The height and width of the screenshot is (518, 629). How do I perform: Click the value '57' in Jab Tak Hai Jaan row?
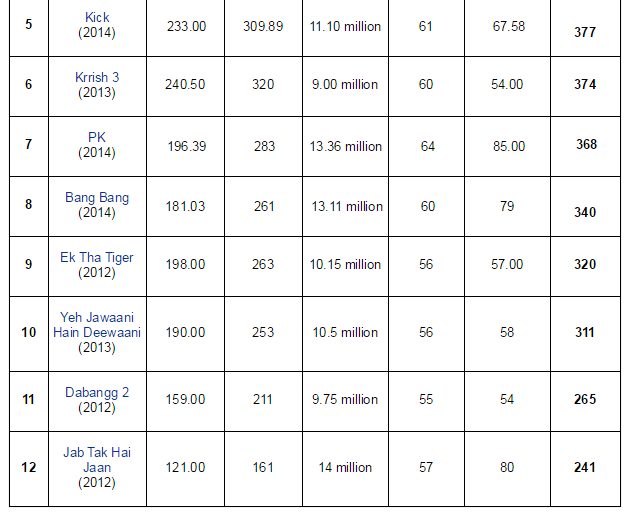[x=426, y=468]
